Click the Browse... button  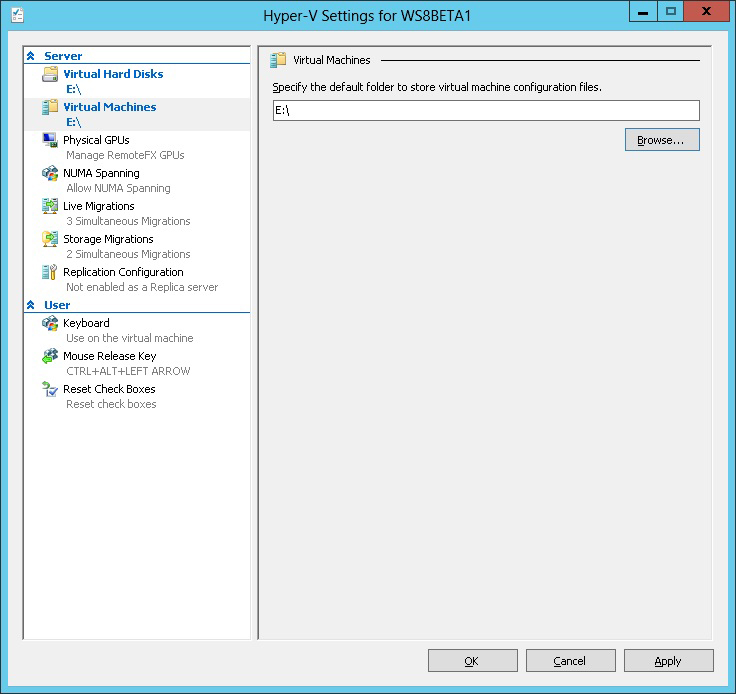click(662, 140)
